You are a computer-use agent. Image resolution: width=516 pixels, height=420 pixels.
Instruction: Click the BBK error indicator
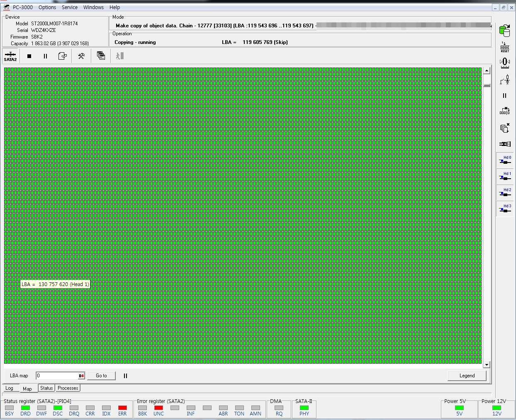(x=142, y=408)
